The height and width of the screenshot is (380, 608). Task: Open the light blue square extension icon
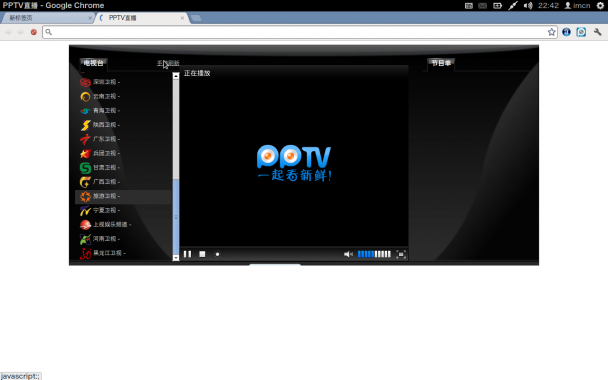[581, 32]
